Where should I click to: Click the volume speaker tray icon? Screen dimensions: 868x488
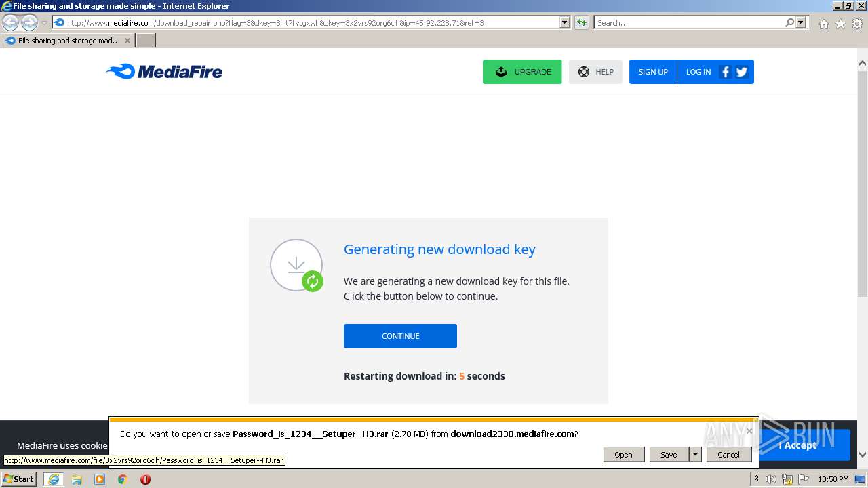click(771, 479)
